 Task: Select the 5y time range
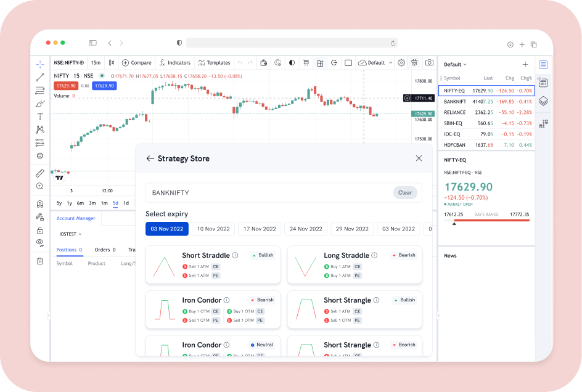(x=59, y=203)
